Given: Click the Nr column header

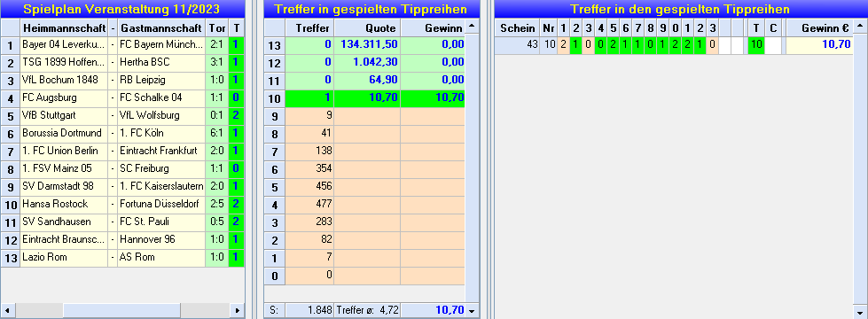Looking at the screenshot, I should pos(549,27).
